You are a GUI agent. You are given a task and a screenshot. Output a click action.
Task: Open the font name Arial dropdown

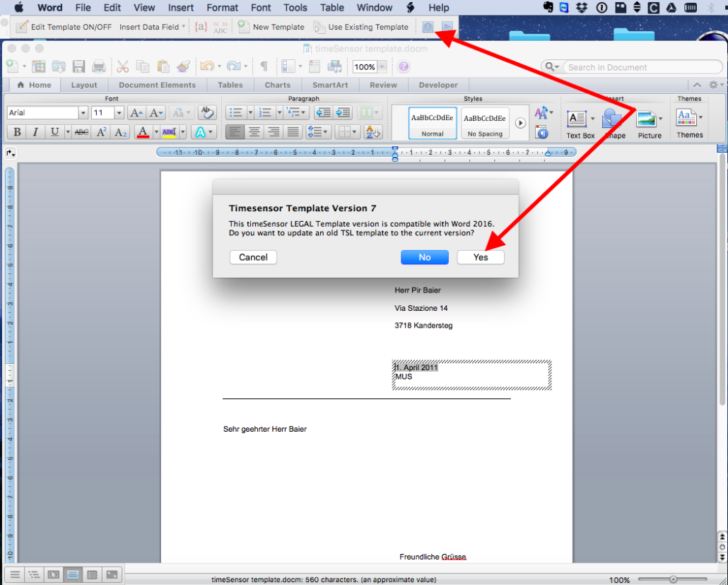83,113
